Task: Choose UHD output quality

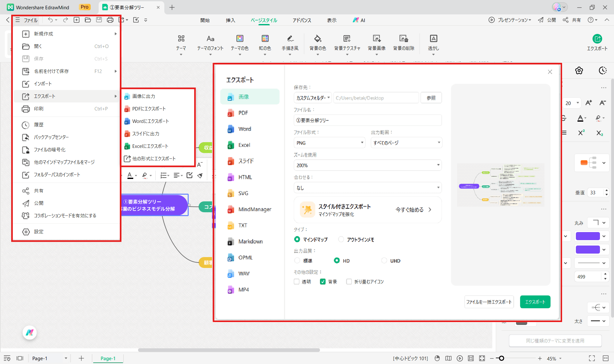Action: pos(384,261)
